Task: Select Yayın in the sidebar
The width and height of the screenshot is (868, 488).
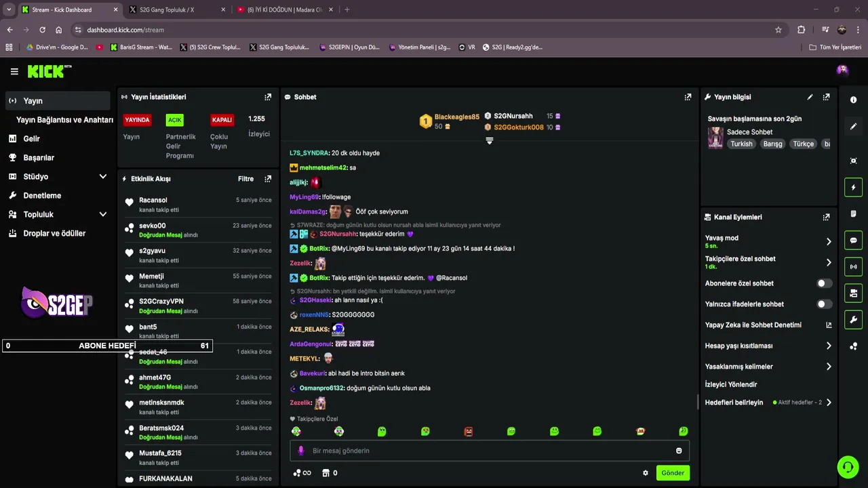Action: click(58, 100)
